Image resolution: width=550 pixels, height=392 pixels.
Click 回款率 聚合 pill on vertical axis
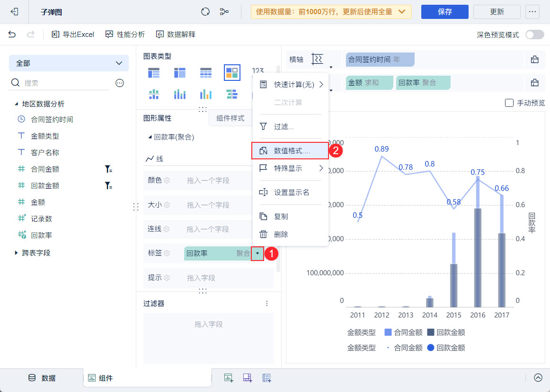423,83
